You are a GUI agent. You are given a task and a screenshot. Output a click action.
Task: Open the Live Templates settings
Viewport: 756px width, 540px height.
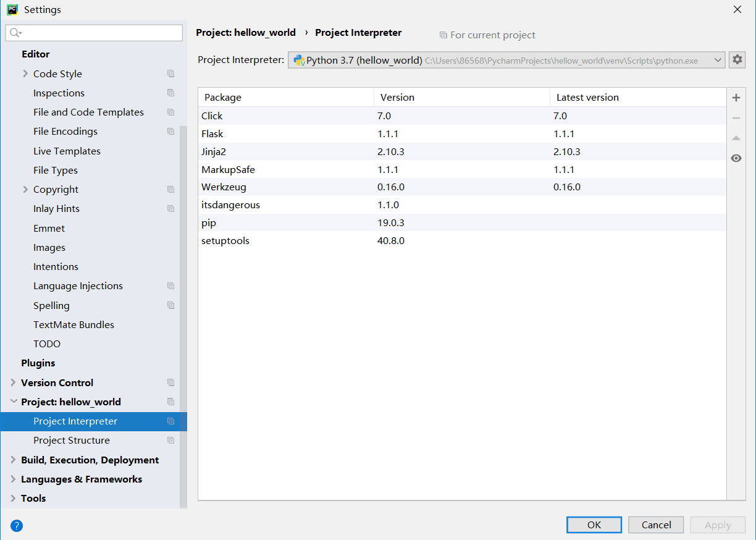coord(67,151)
